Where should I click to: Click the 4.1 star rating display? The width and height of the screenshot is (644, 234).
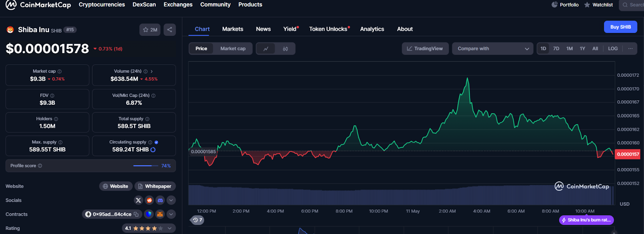(x=149, y=228)
